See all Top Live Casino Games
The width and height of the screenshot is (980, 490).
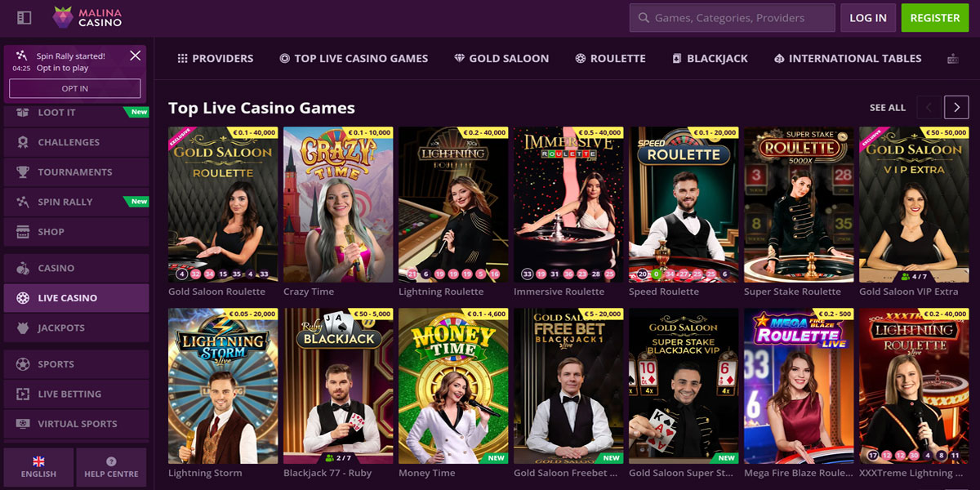pos(888,108)
